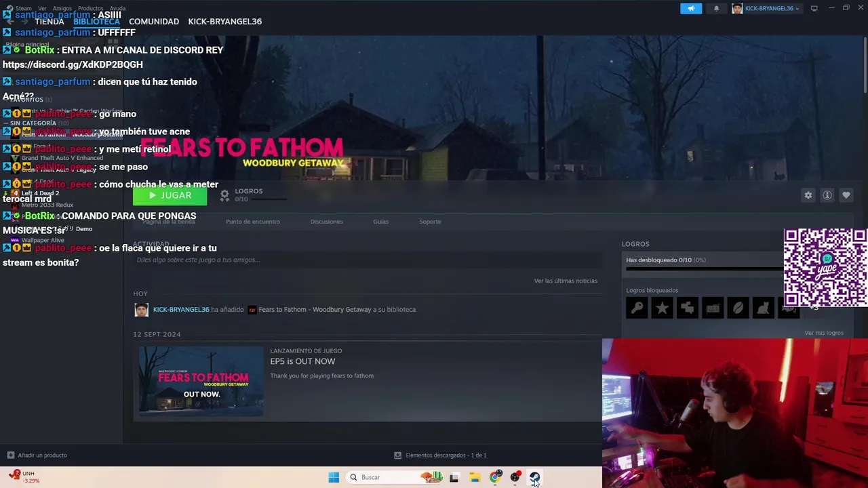The width and height of the screenshot is (868, 488).
Task: Open the Steam menu
Action: [x=23, y=8]
